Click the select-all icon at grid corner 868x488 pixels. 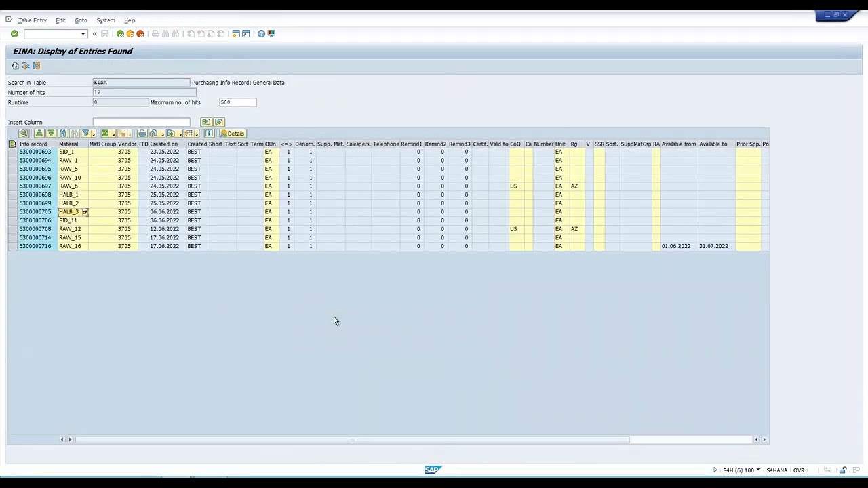click(12, 144)
